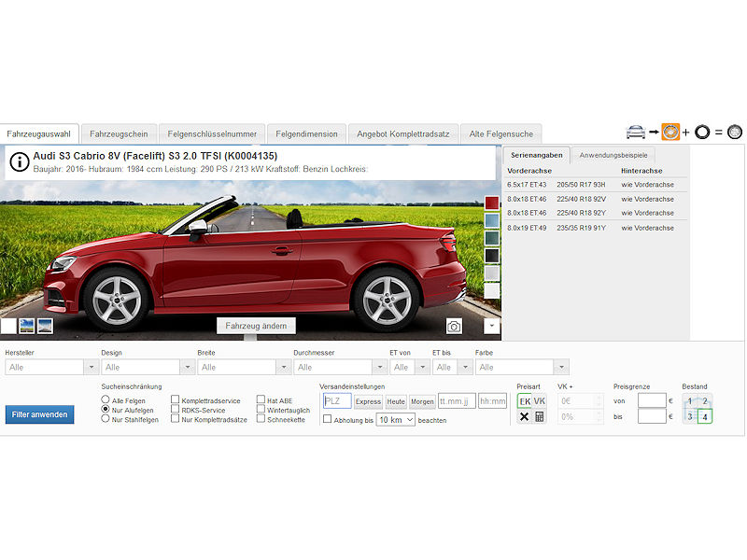Screen dimensions: 747x560
Task: Open the 10 km pickup distance dropdown
Action: point(395,419)
